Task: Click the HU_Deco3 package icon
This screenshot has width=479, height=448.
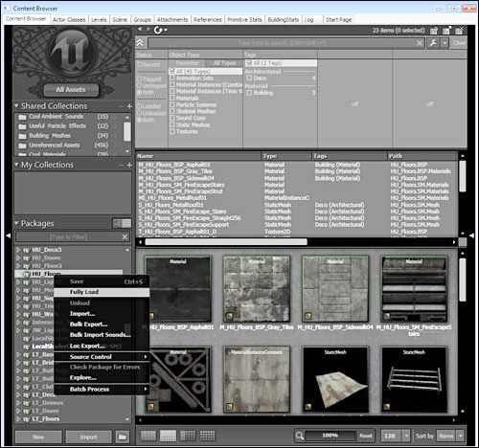Action: point(26,250)
